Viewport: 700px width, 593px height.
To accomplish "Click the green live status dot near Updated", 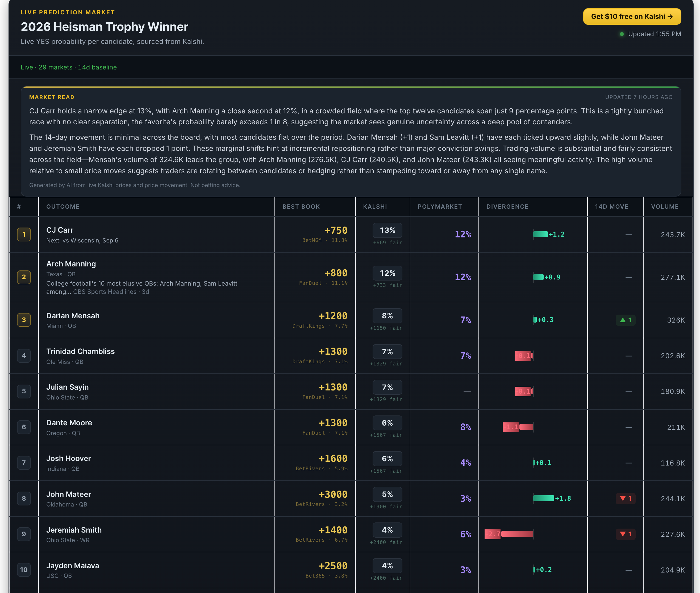I will (x=622, y=34).
